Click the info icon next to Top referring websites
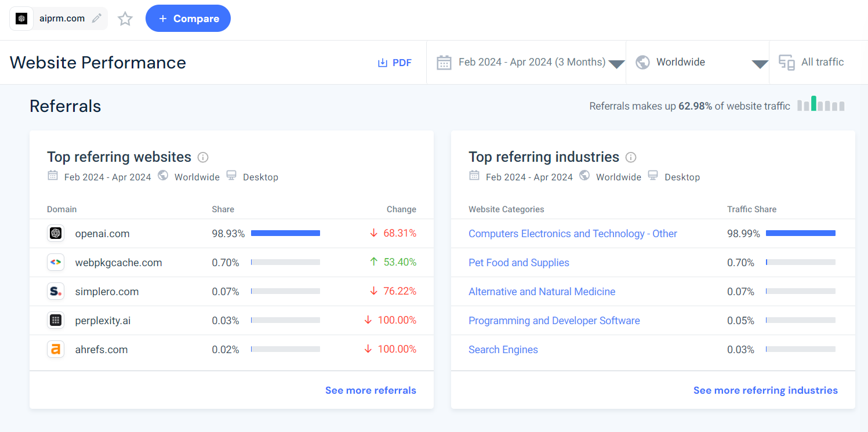Viewport: 868px width, 432px height. [x=203, y=157]
